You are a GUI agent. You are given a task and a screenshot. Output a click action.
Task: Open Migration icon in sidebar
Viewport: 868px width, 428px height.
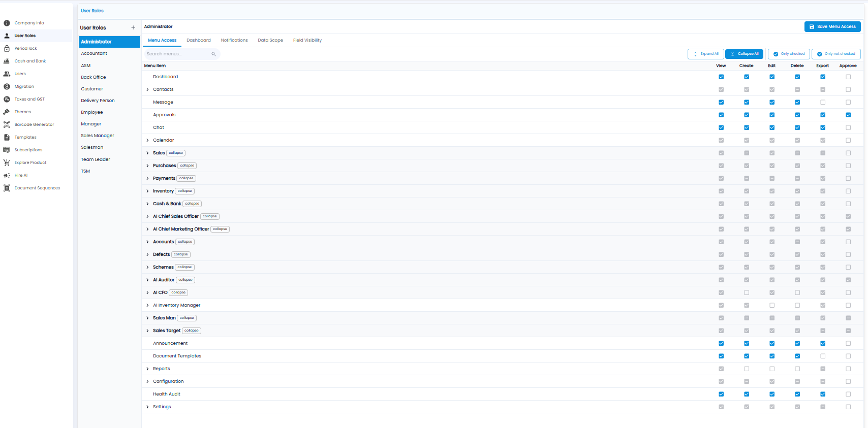[7, 86]
